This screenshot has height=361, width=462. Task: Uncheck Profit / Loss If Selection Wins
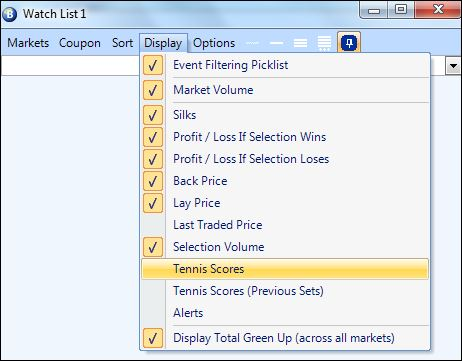(x=285, y=137)
